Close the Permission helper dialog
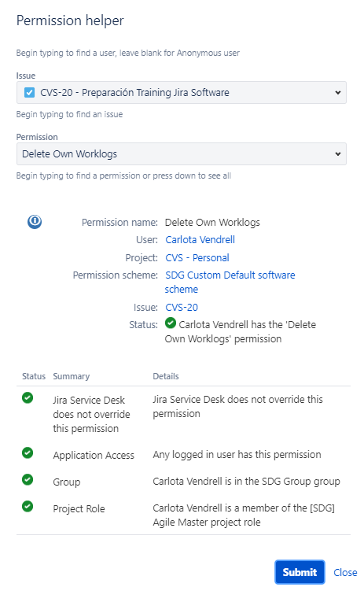The width and height of the screenshot is (364, 591). coord(345,572)
